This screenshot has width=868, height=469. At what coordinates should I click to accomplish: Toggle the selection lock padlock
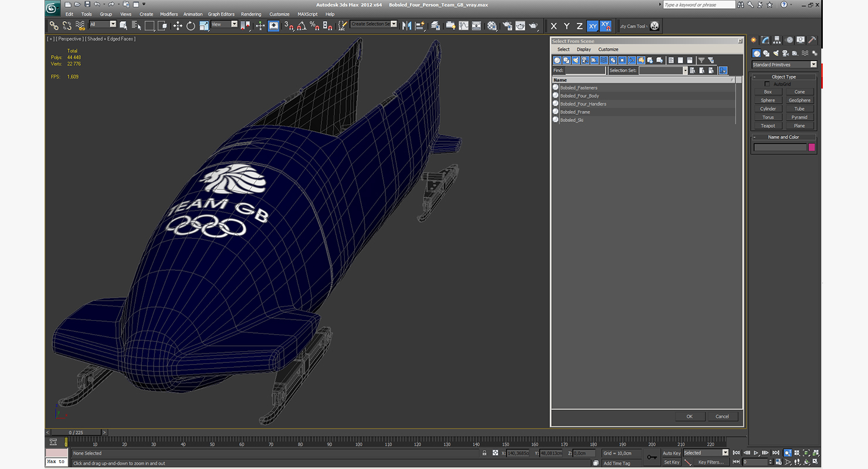(484, 453)
